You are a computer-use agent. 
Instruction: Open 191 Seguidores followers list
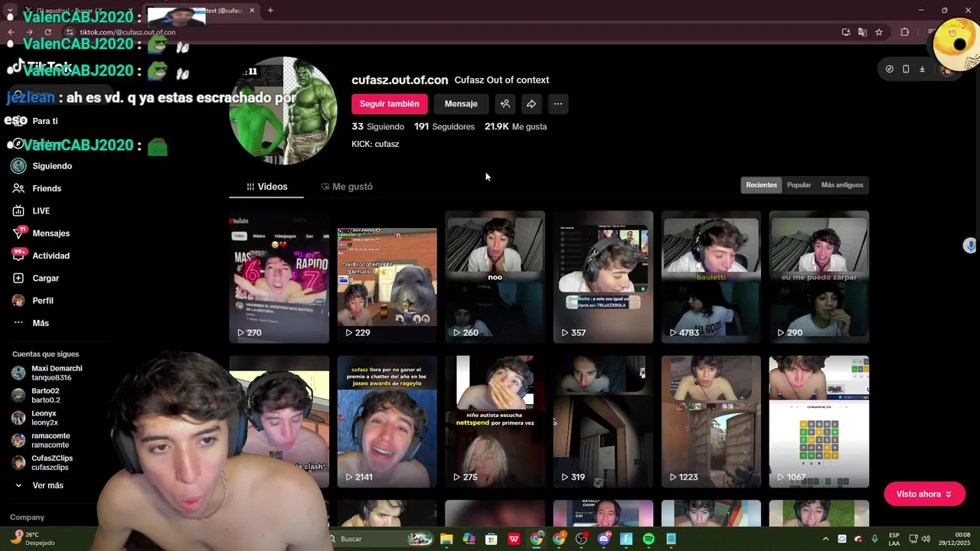click(x=444, y=127)
